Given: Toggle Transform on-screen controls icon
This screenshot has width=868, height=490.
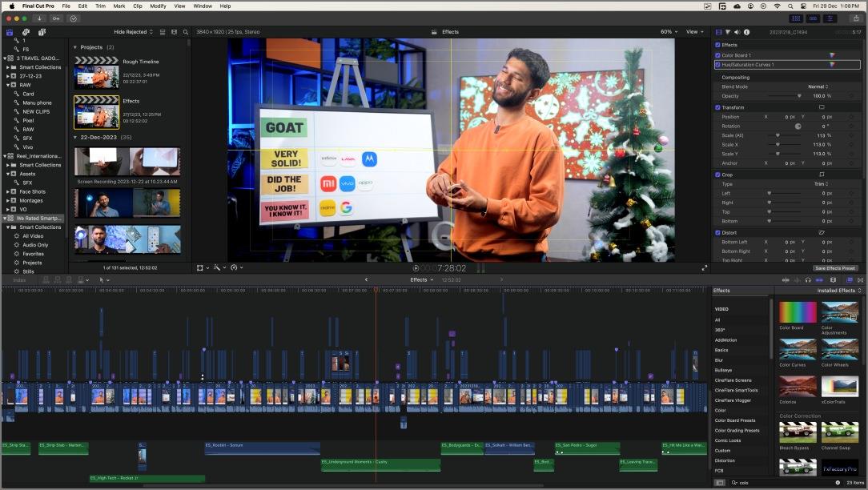Looking at the screenshot, I should [822, 107].
